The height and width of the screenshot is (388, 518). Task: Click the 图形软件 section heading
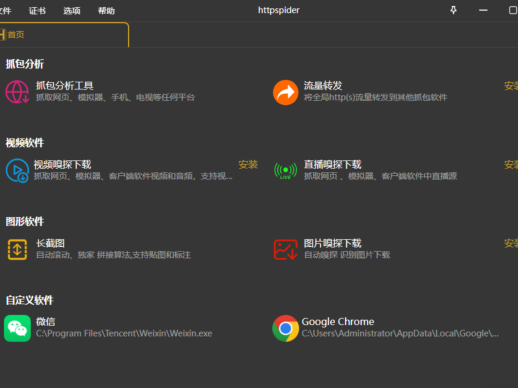pos(25,221)
